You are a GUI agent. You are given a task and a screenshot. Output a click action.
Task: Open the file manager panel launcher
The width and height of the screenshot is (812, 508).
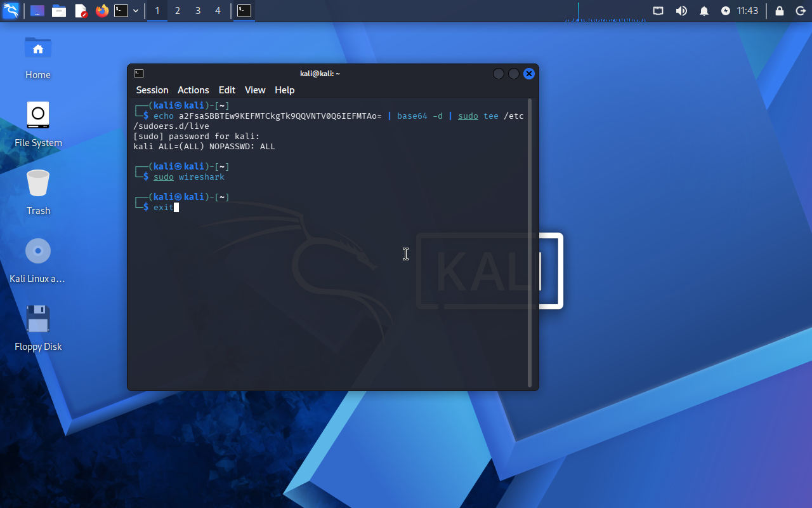coord(59,11)
